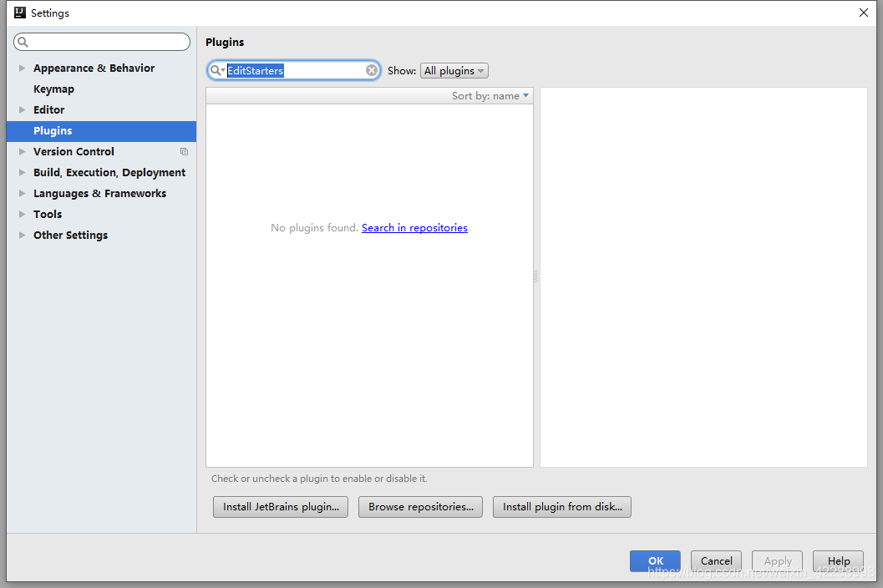Click the 'Check or uncheck a plugin' hint
This screenshot has height=588, width=883.
pos(319,479)
